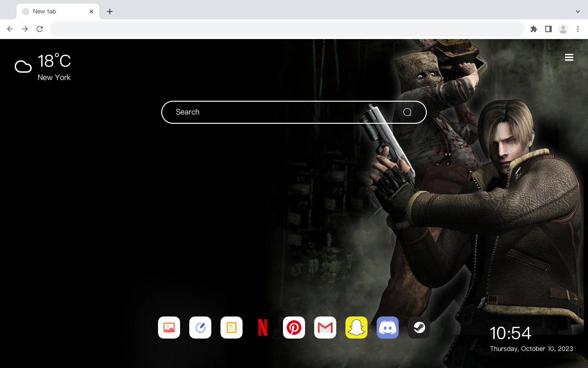Open a new browser tab with plus button
This screenshot has width=588, height=368.
[x=110, y=11]
